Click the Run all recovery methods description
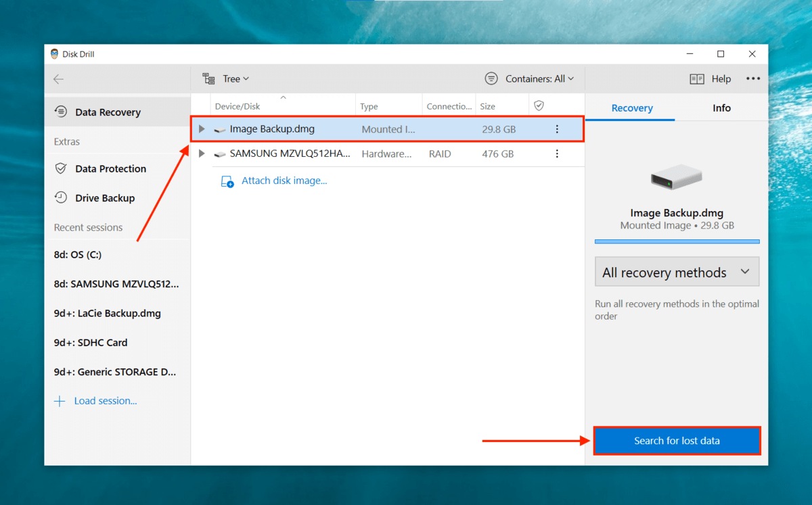 pos(677,310)
